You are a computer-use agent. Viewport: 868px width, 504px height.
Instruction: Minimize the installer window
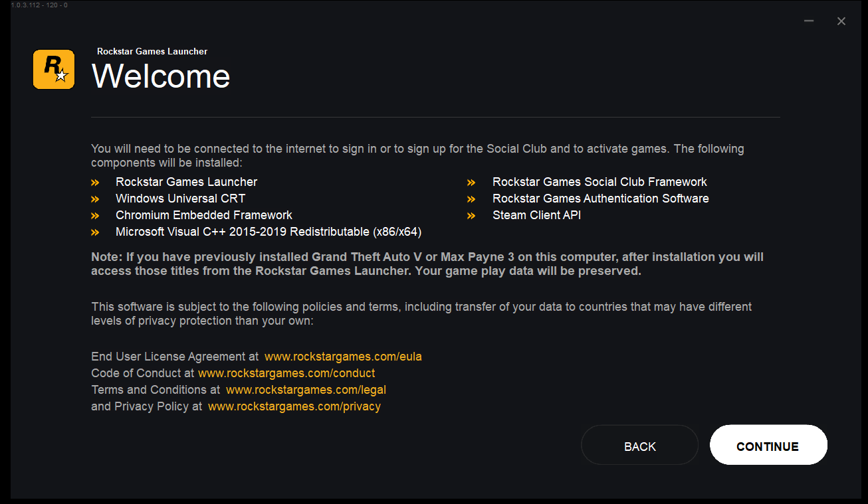click(809, 21)
